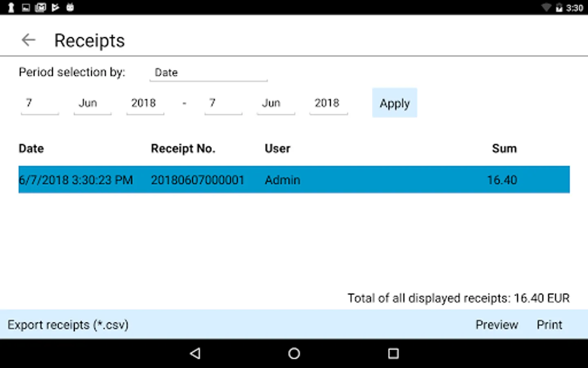Open the end day dropdown showing 7
Image resolution: width=588 pixels, height=368 pixels.
point(223,103)
